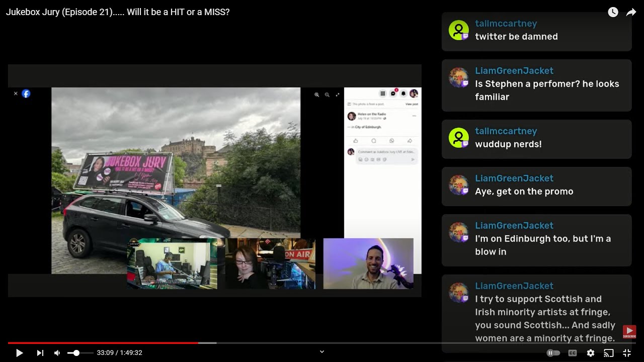The width and height of the screenshot is (644, 362).
Task: Skip to the next video
Action: (40, 353)
